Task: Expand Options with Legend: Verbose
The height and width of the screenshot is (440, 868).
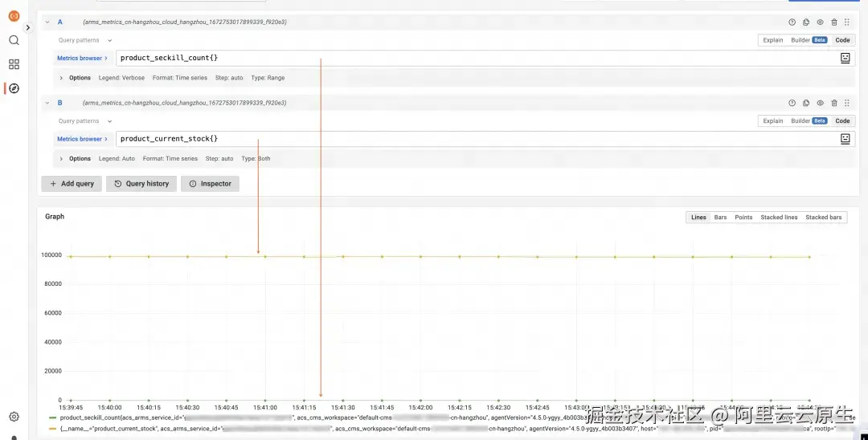Action: 61,78
